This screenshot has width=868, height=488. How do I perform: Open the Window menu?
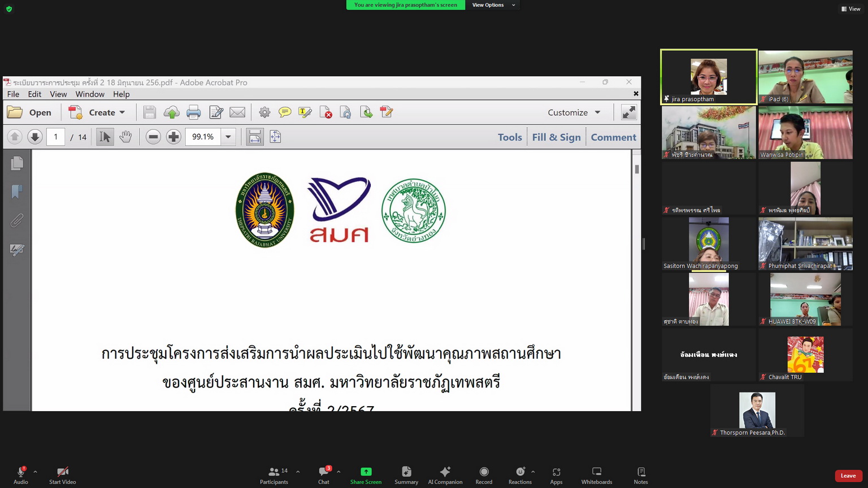point(90,94)
